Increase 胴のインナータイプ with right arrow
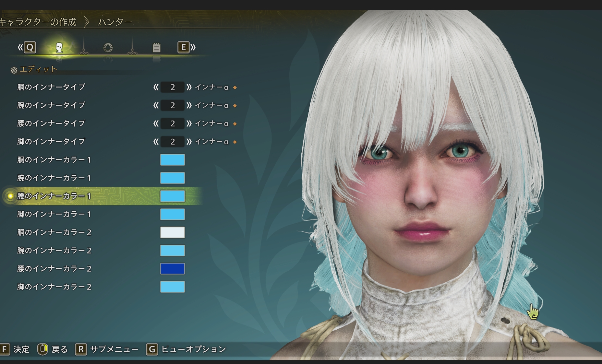Image resolution: width=602 pixels, height=364 pixels. click(x=189, y=87)
